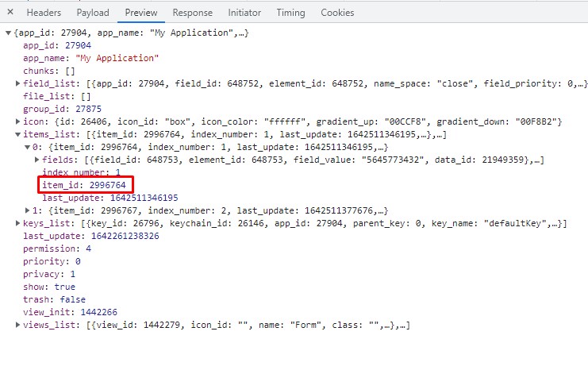
Task: Open the Cookies tab
Action: pos(337,13)
